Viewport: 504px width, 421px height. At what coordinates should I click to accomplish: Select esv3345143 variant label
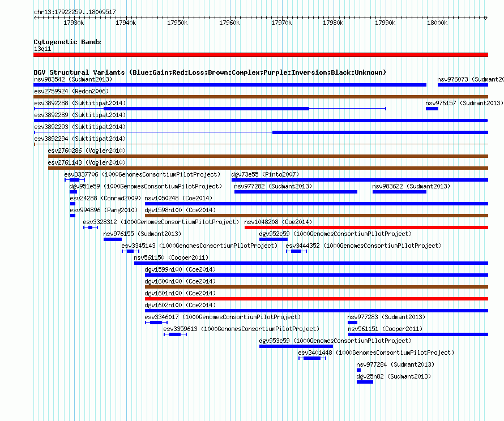(199, 246)
